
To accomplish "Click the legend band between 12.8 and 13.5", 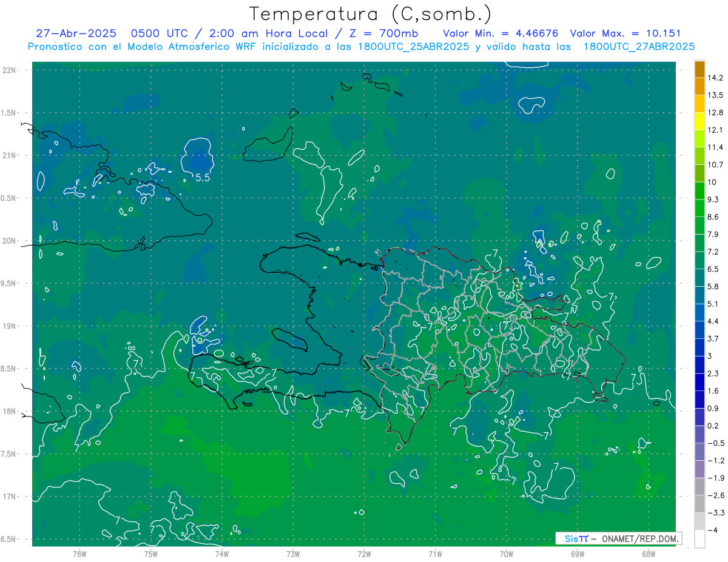I will coord(699,104).
